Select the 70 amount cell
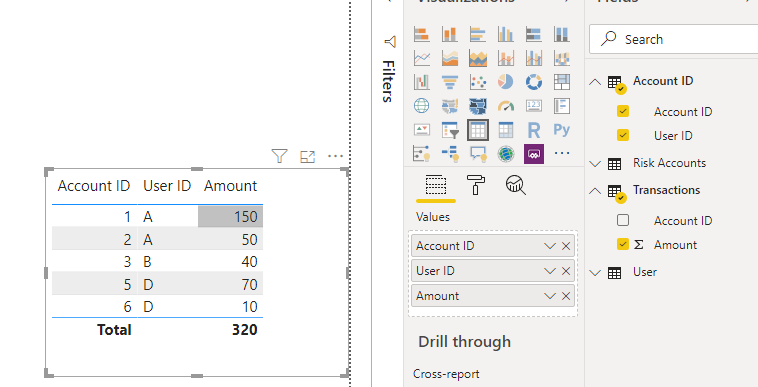 point(231,284)
